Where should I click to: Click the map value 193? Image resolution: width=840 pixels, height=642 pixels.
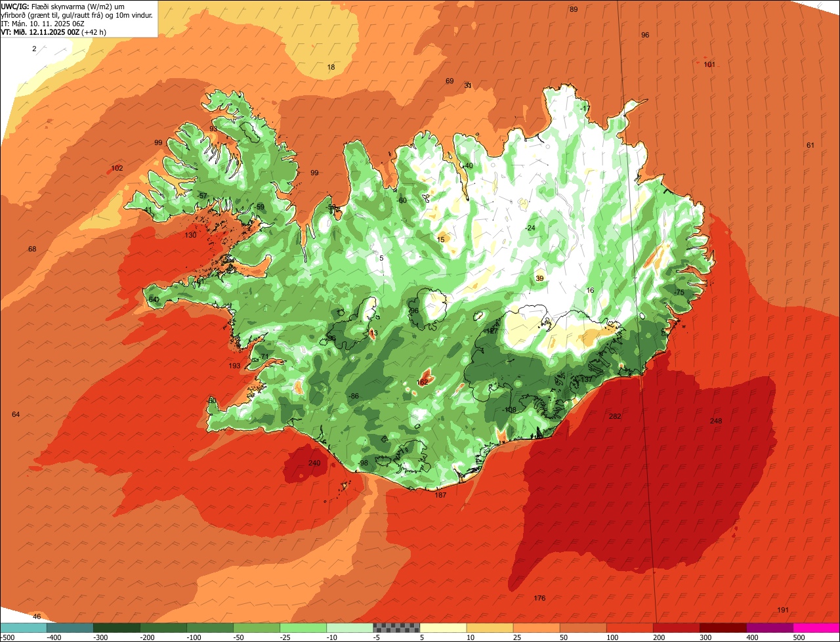tap(234, 366)
